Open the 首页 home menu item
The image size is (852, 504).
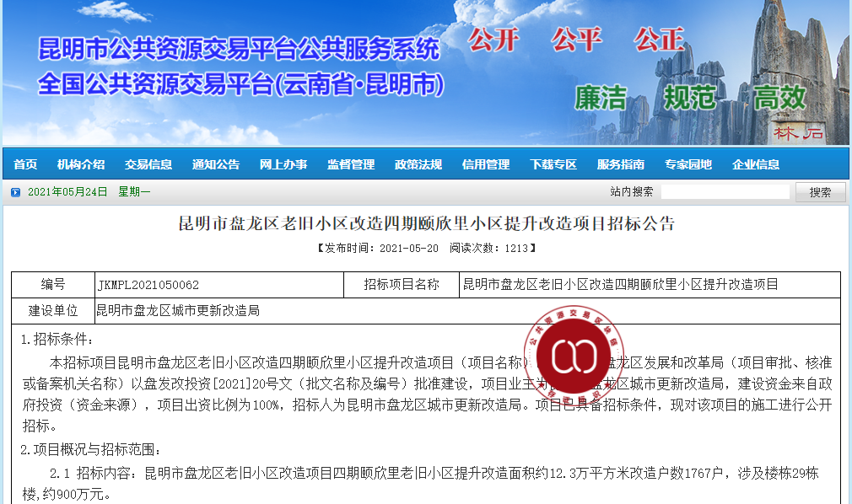25,164
